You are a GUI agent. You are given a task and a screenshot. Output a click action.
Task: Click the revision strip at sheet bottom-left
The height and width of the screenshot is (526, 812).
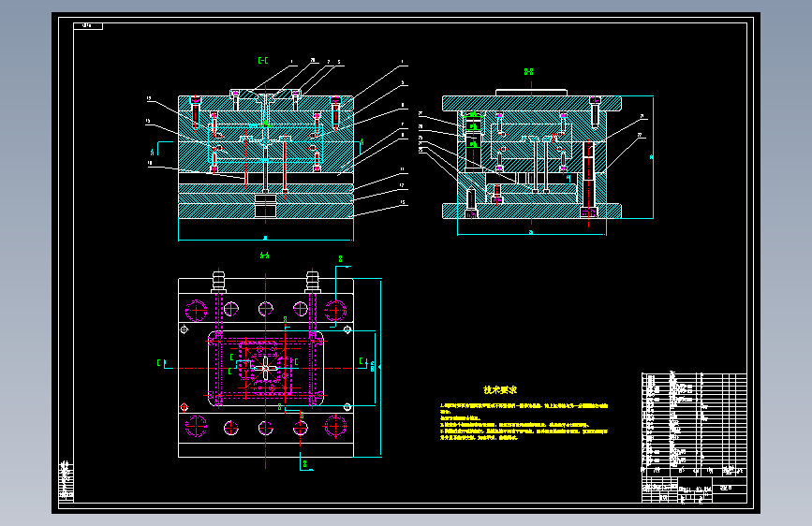(66, 481)
